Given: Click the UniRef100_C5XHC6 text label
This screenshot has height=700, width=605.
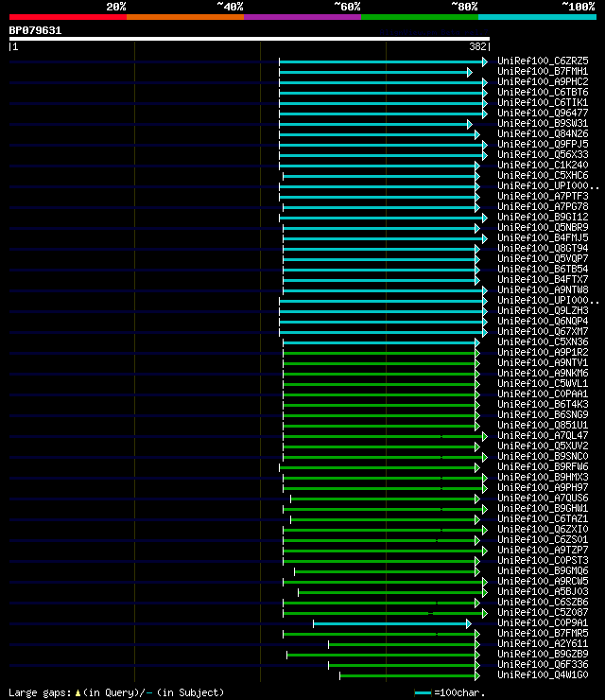Looking at the screenshot, I should coord(543,175).
